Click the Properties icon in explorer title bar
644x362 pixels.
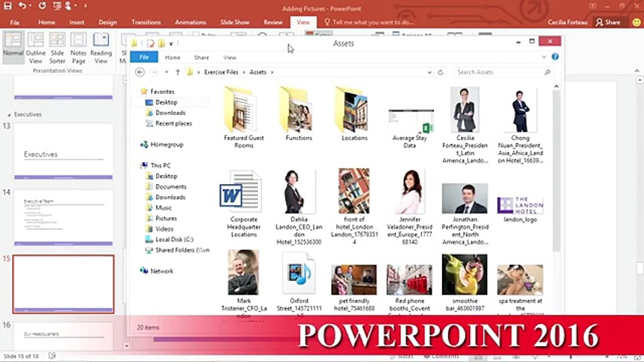point(150,44)
